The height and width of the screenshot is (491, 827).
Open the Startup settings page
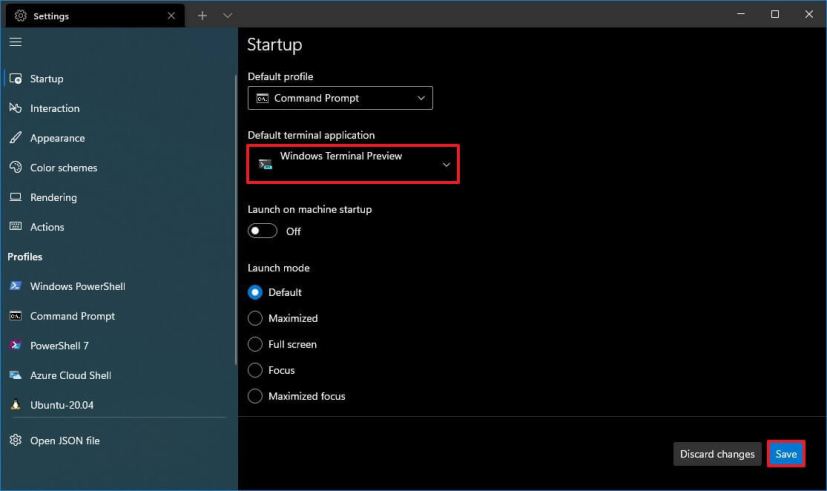tap(118, 79)
